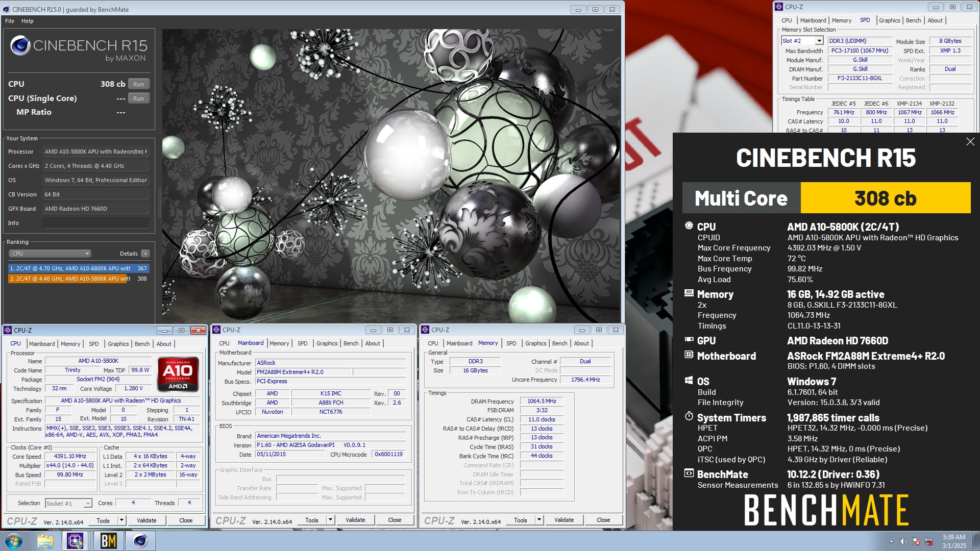980x551 pixels.
Task: Open CPU-Z taskbar icon
Action: coord(76,541)
